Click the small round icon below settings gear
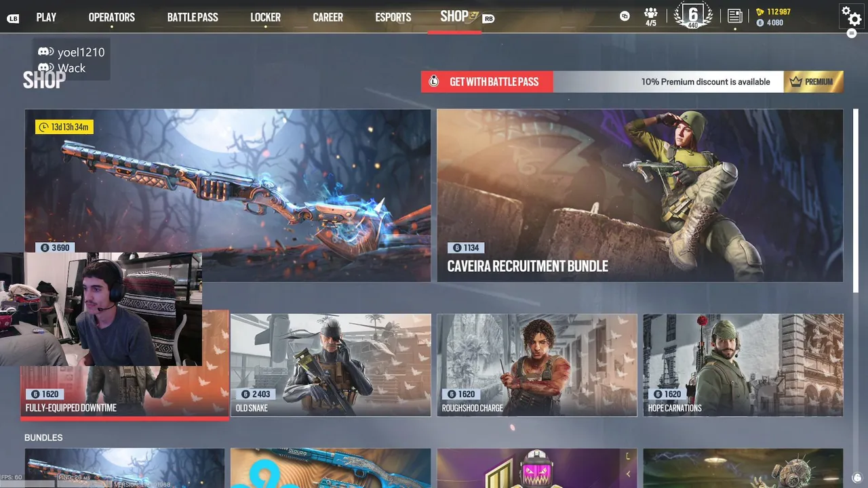The width and height of the screenshot is (868, 488). point(852,33)
